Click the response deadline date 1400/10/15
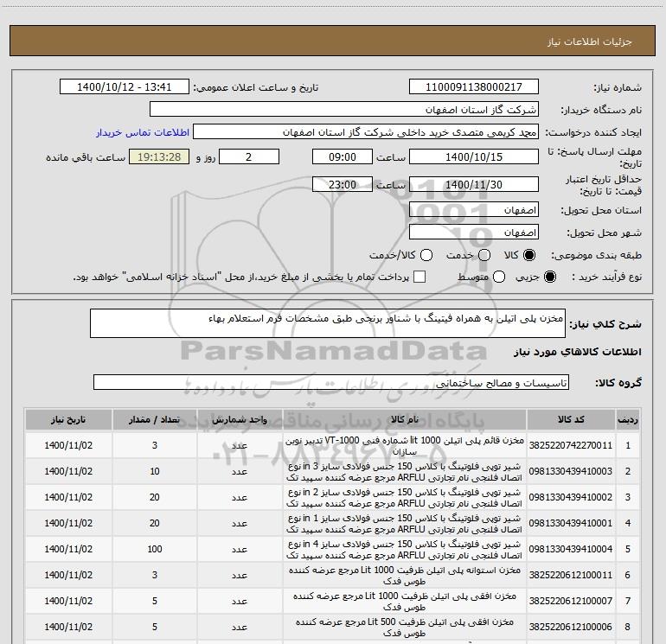Viewport: 666px width, 644px height. [x=474, y=156]
